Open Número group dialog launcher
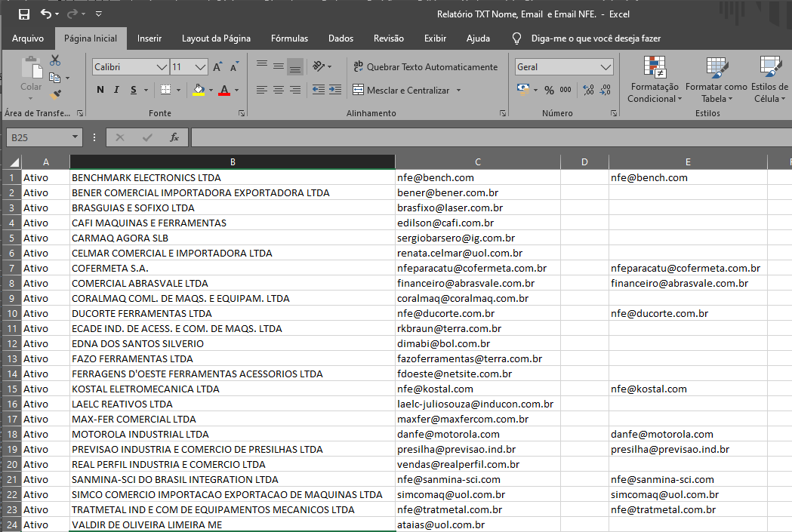The width and height of the screenshot is (792, 532). pyautogui.click(x=614, y=113)
